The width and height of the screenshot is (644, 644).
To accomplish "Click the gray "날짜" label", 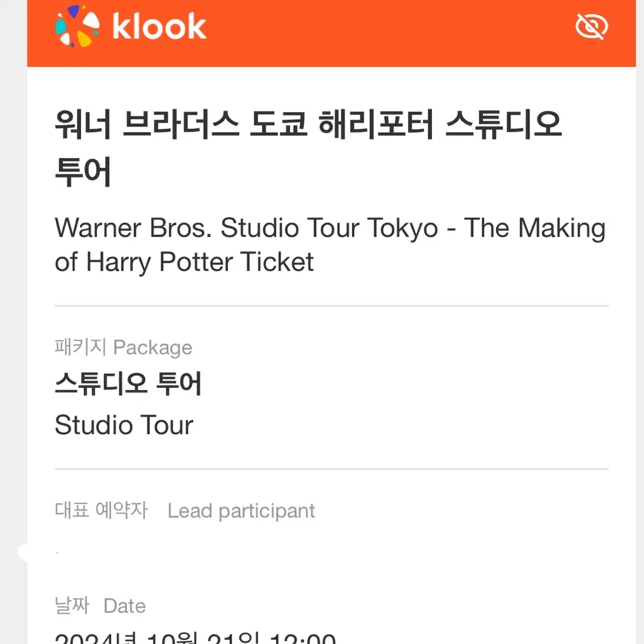I will coord(72,605).
